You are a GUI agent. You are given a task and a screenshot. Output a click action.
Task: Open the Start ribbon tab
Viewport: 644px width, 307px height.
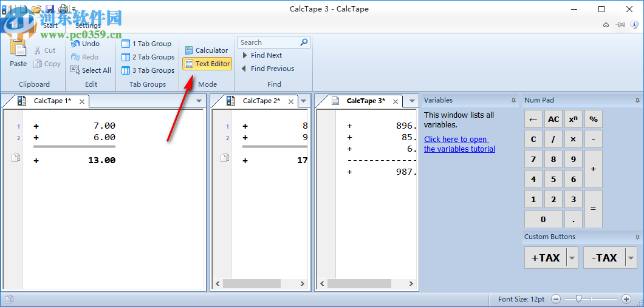[50, 25]
